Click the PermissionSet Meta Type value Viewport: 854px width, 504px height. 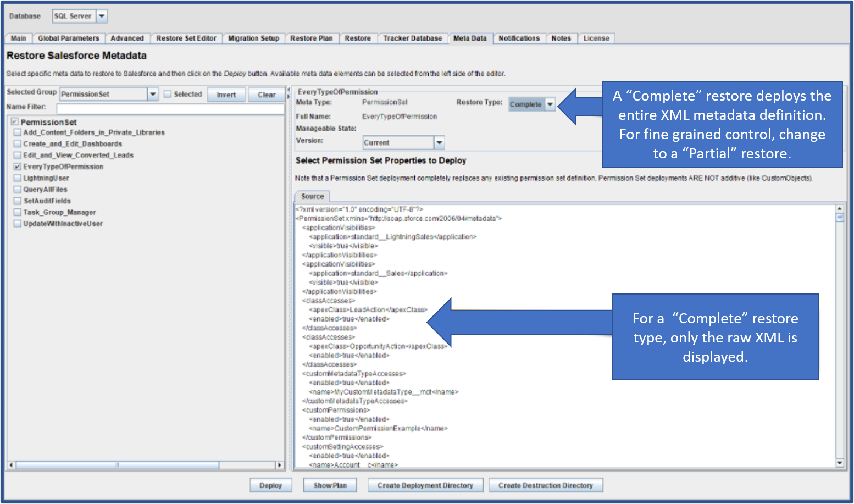point(385,102)
